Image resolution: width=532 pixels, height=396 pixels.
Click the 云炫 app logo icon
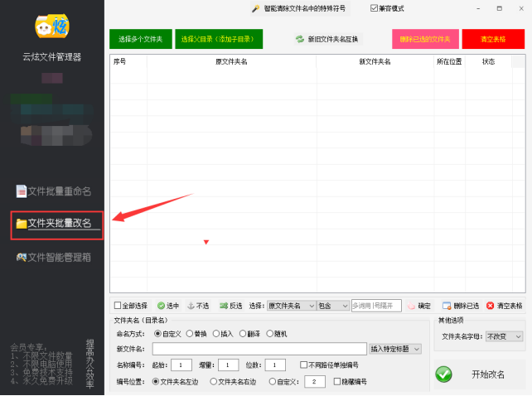click(x=52, y=26)
